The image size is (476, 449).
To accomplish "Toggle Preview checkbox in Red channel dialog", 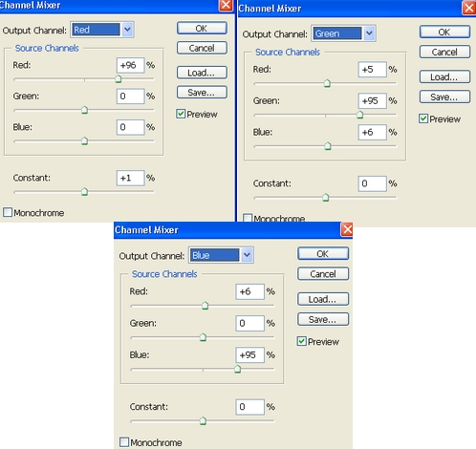I will [181, 114].
